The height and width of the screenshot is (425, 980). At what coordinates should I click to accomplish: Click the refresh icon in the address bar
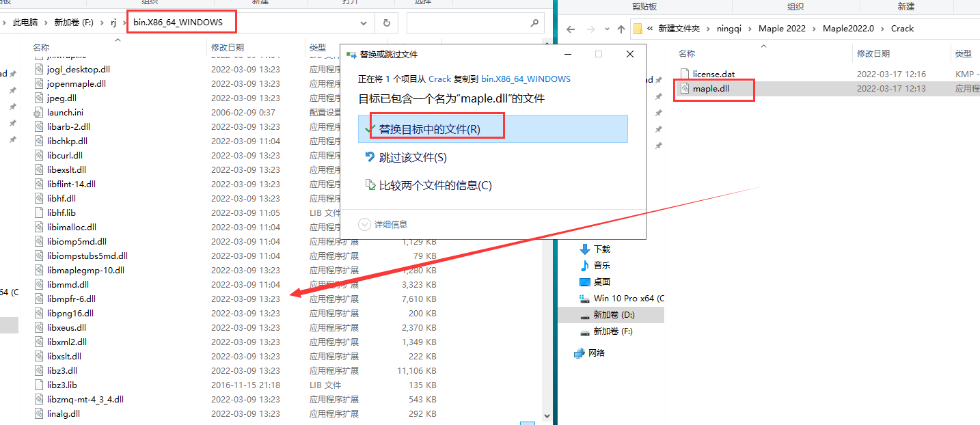(x=387, y=23)
